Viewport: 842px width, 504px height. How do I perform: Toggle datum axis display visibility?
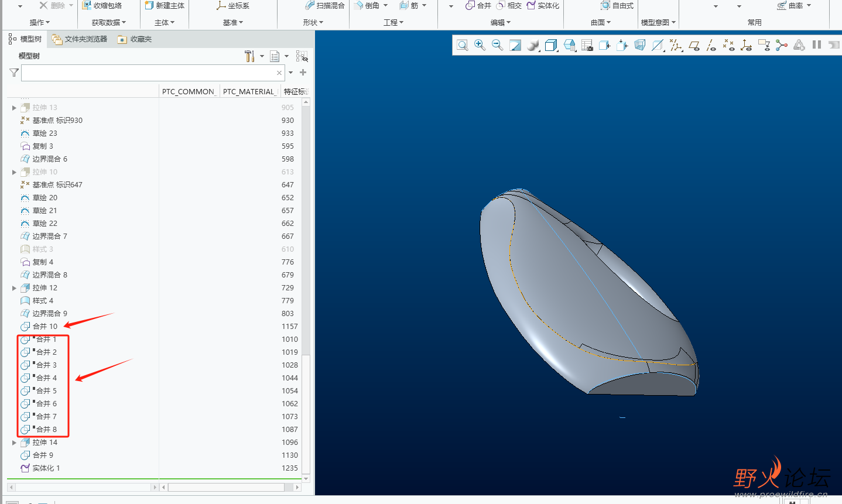point(711,45)
